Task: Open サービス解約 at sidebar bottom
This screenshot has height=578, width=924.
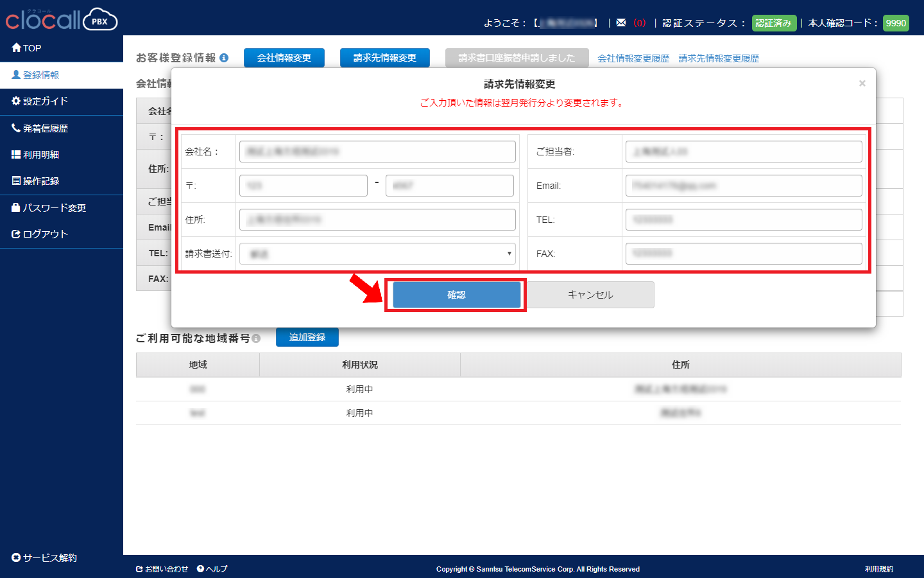Action: tap(44, 558)
